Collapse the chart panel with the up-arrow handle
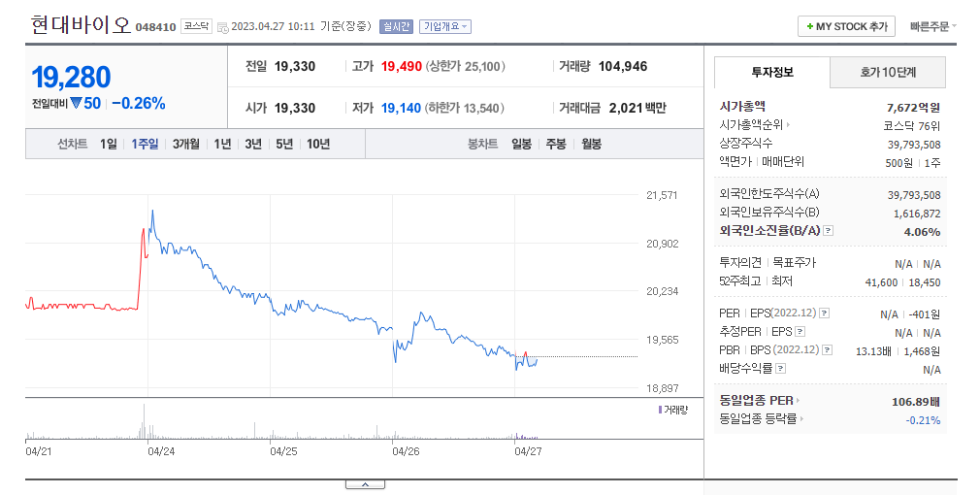Screen dimensions: 980x495 coord(365,484)
